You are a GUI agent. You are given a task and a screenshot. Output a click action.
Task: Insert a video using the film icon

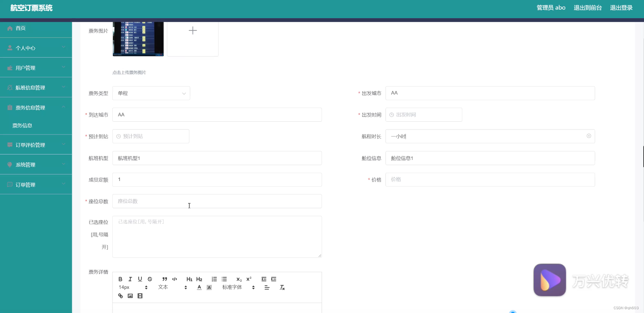[x=140, y=296]
